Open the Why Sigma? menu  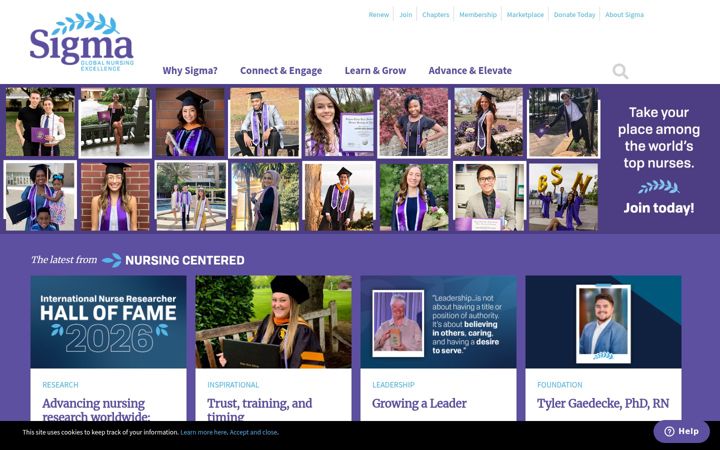190,71
